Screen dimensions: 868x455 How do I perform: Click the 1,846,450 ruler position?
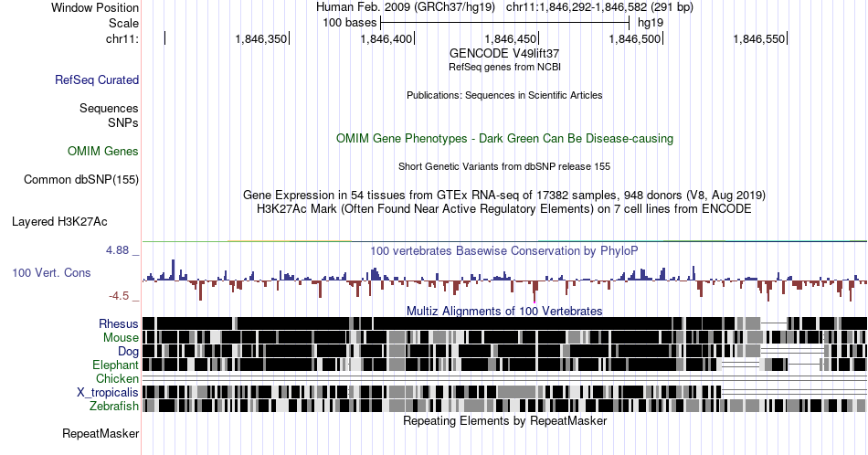coord(511,38)
